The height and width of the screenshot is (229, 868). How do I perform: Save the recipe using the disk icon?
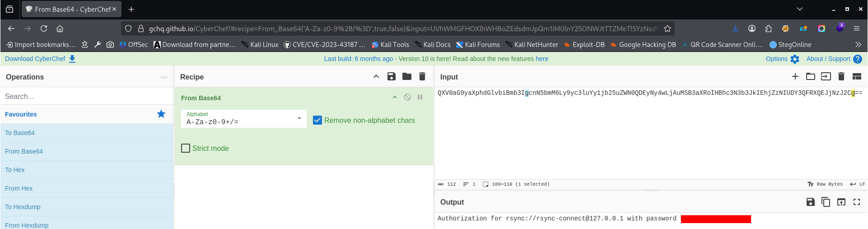391,77
